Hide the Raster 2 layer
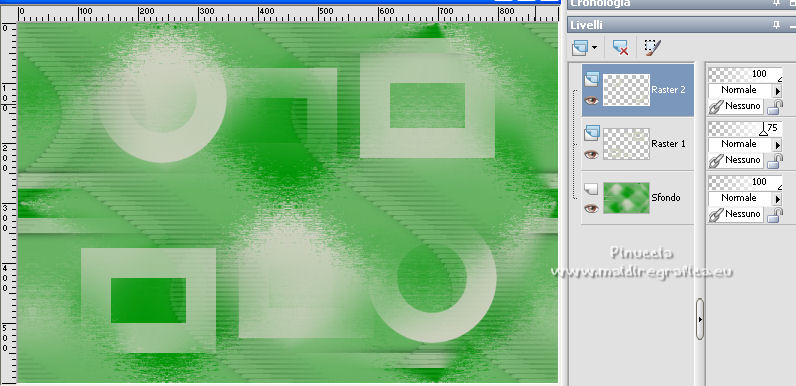Viewport: 796px width, 386px height. point(591,101)
